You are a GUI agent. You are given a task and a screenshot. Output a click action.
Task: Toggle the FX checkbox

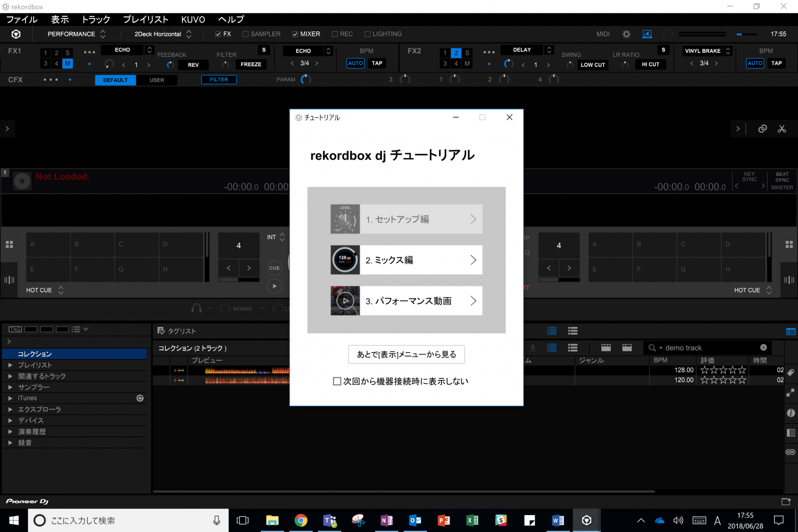pyautogui.click(x=218, y=34)
